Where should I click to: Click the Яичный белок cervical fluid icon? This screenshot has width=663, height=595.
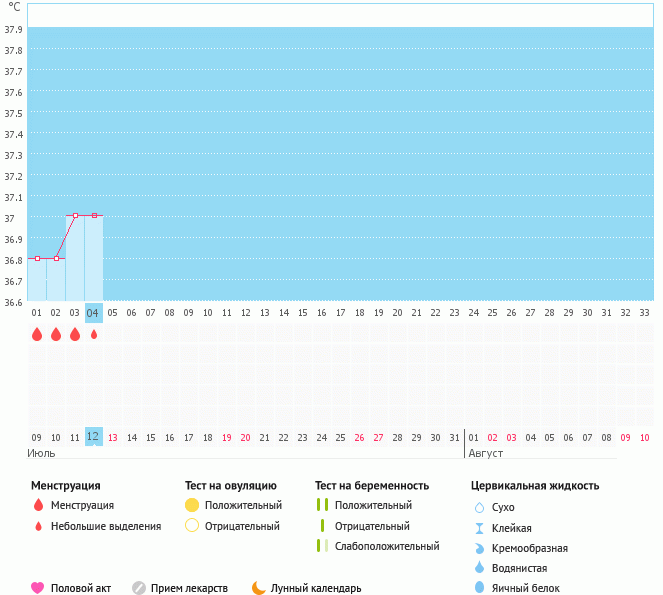pyautogui.click(x=479, y=588)
